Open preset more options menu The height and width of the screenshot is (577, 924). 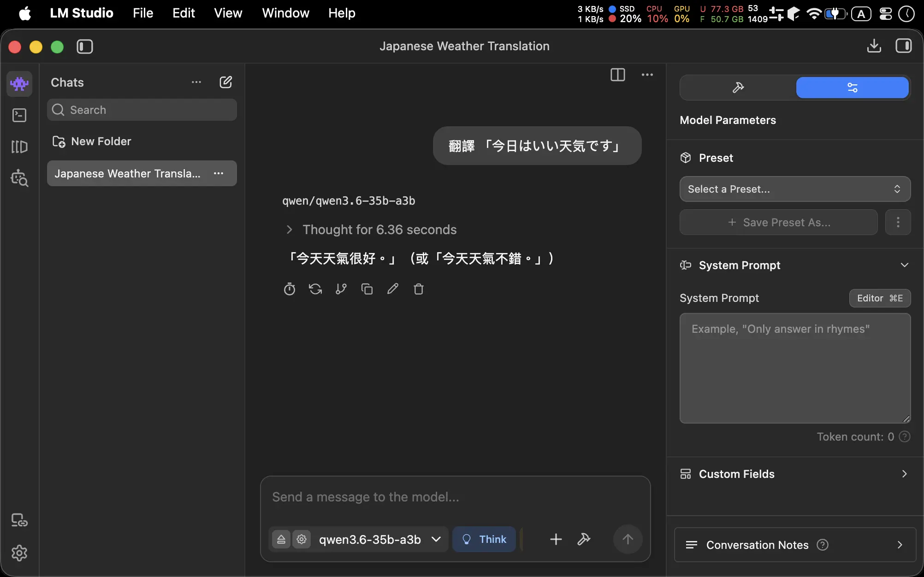pyautogui.click(x=898, y=223)
